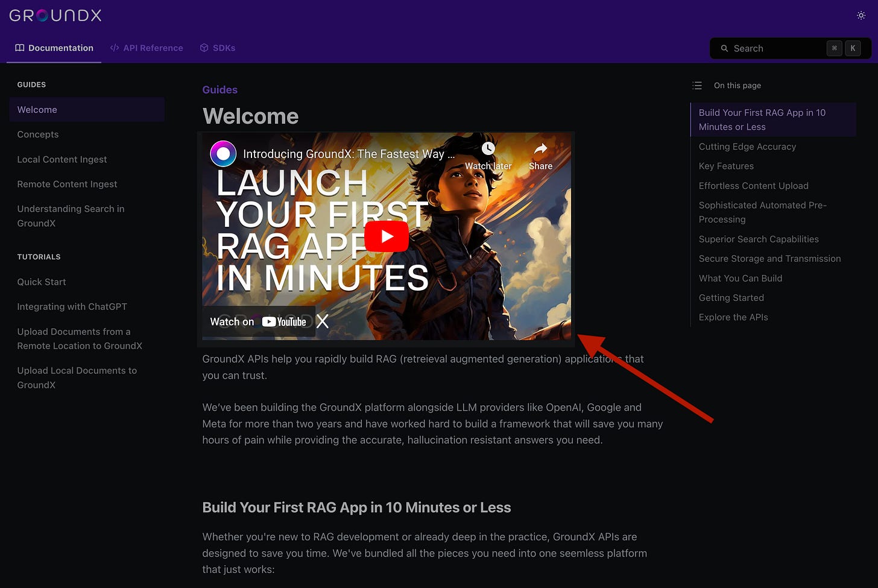Jump to Cutting Edge Accuracy section

click(x=747, y=147)
